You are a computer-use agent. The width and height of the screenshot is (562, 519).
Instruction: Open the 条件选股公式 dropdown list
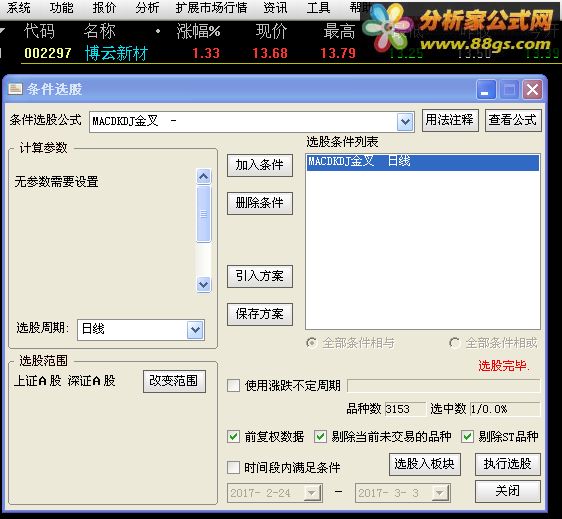coord(405,122)
